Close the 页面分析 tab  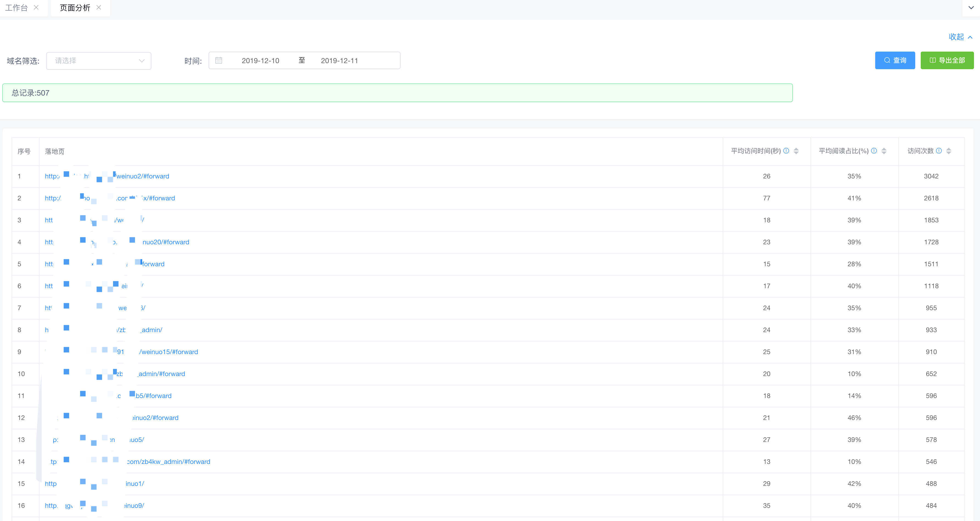(x=98, y=8)
